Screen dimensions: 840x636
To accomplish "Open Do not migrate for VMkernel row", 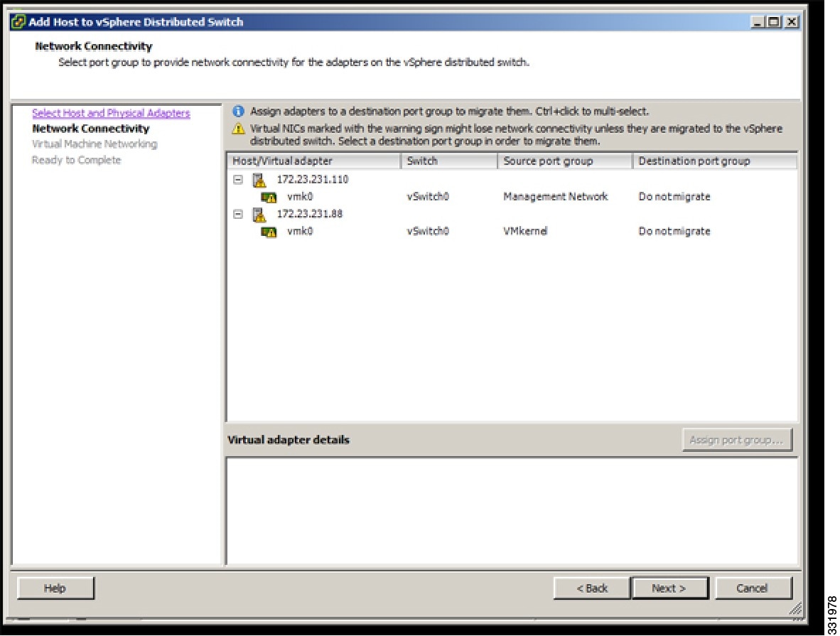I will coord(674,231).
